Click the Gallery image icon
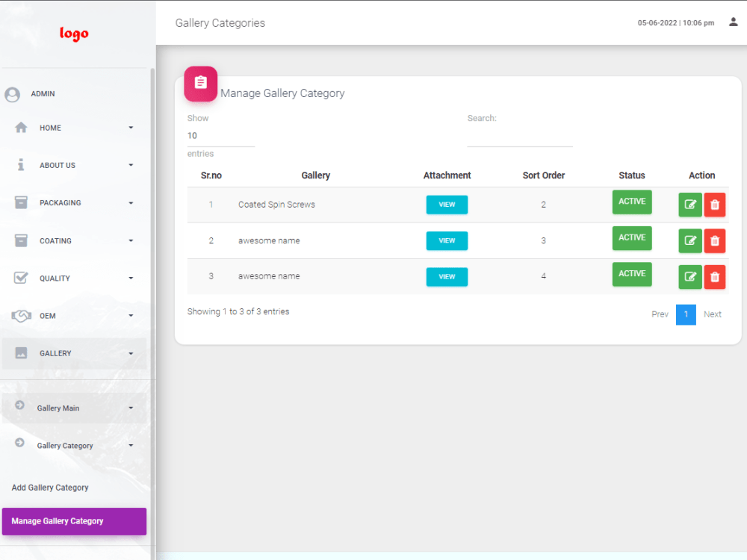Viewport: 747px width, 560px height. pyautogui.click(x=21, y=353)
